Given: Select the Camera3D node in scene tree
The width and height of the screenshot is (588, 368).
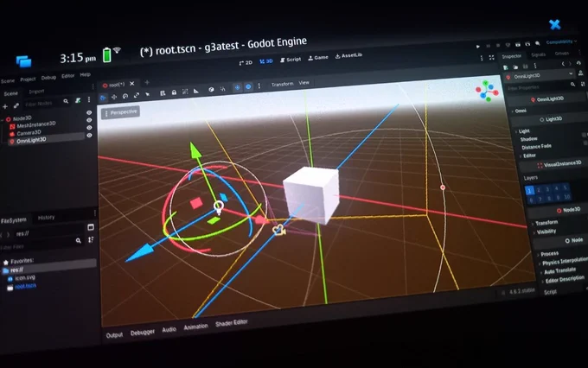Looking at the screenshot, I should tap(25, 133).
